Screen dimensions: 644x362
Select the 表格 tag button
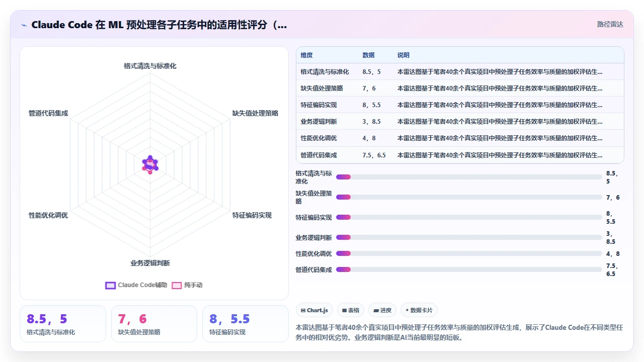pyautogui.click(x=351, y=310)
